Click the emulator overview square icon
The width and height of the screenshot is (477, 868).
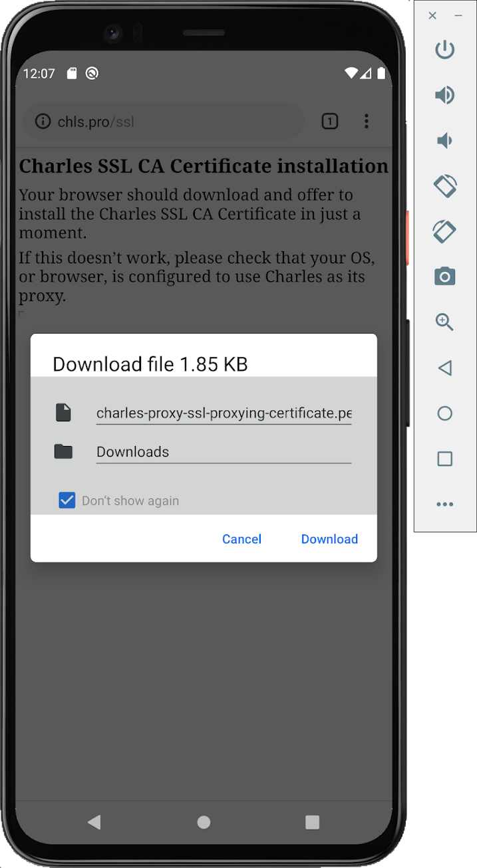[444, 459]
